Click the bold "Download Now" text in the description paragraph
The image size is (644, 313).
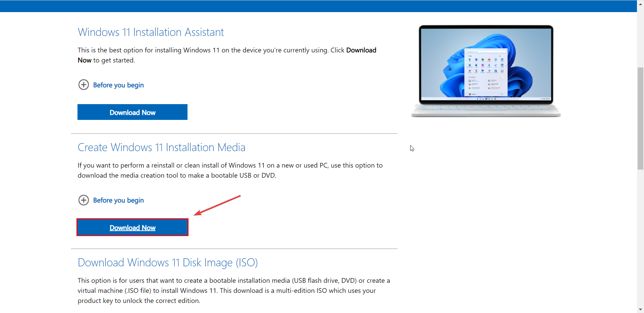pyautogui.click(x=361, y=50)
